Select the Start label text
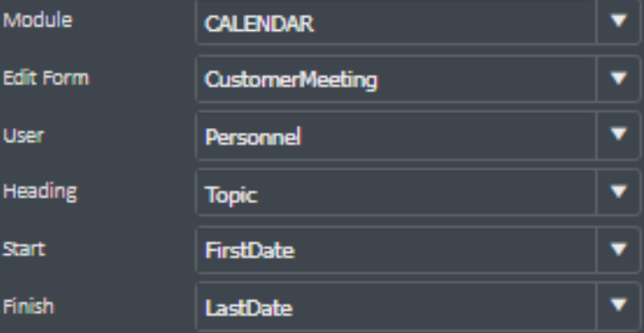644x333 pixels. (x=24, y=249)
